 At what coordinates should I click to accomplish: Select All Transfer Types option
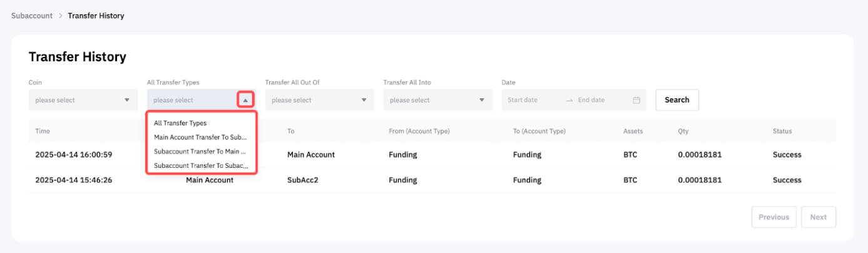tap(180, 123)
